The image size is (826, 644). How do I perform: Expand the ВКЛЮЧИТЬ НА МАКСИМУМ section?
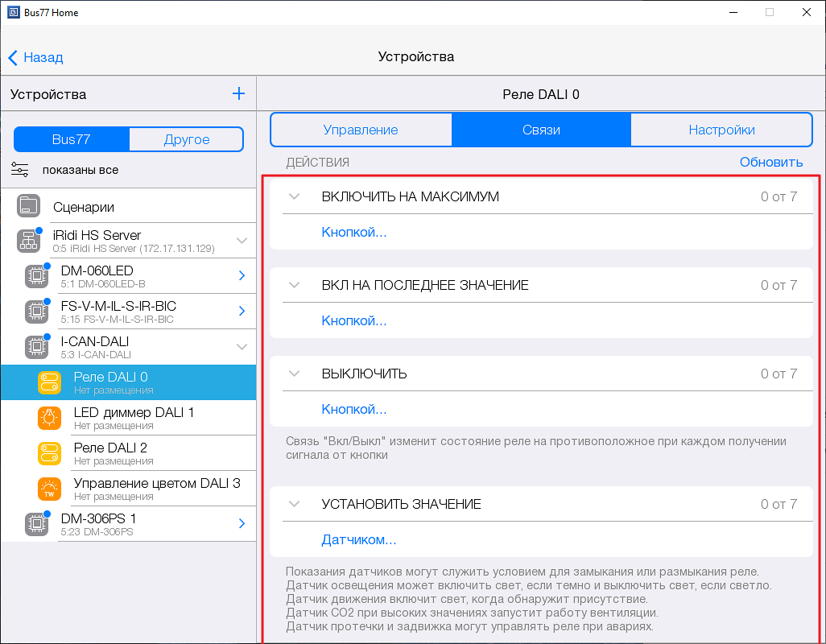click(x=295, y=196)
